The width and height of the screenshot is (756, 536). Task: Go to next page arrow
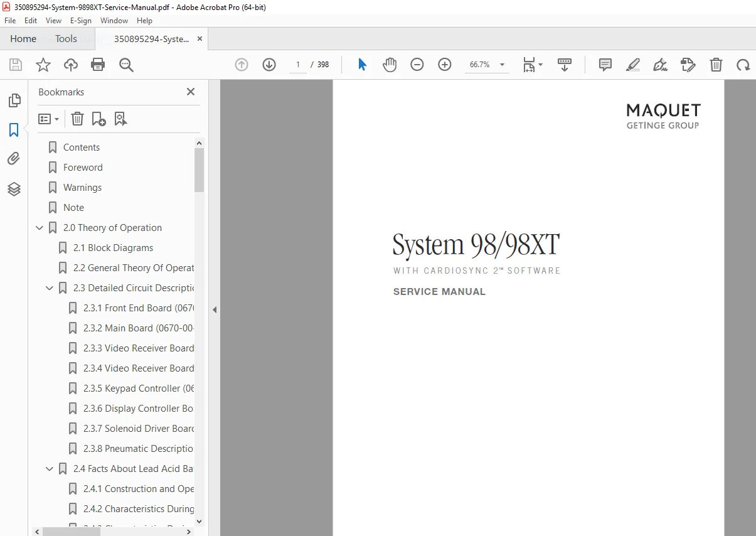point(269,65)
